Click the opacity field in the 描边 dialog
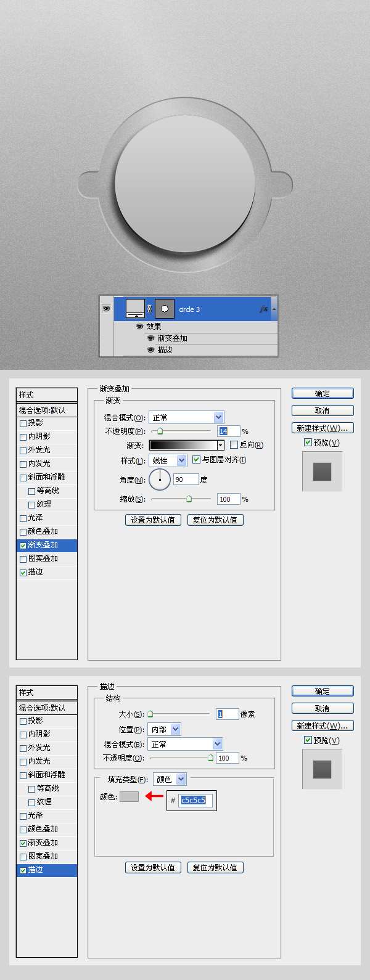The width and height of the screenshot is (370, 980). 228,758
